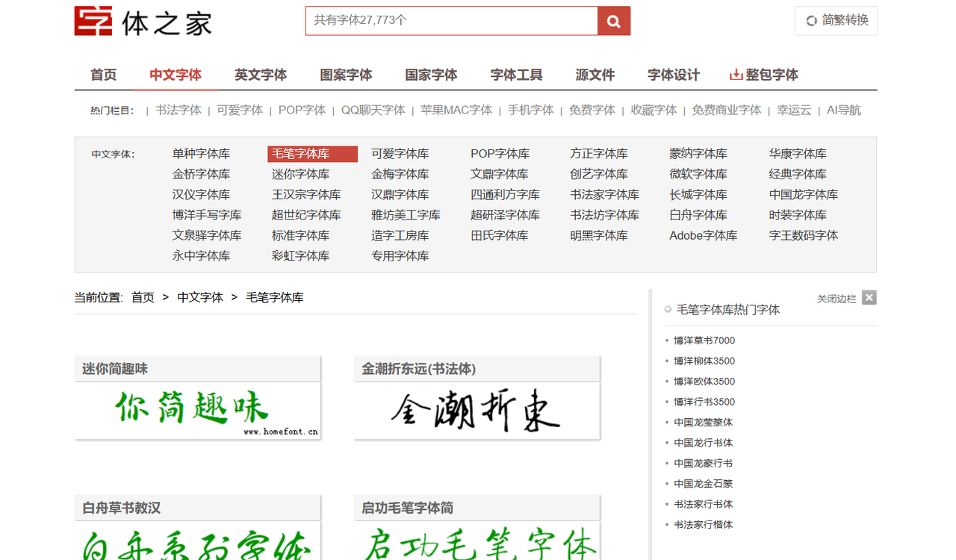Choose the 方正字体库 category
This screenshot has width=956, height=560.
pos(598,154)
